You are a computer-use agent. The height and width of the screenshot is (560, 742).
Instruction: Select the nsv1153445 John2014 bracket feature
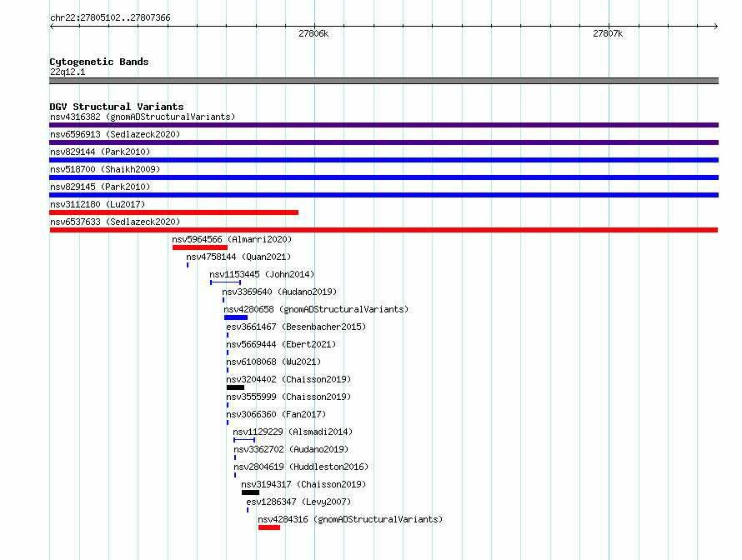tap(226, 282)
